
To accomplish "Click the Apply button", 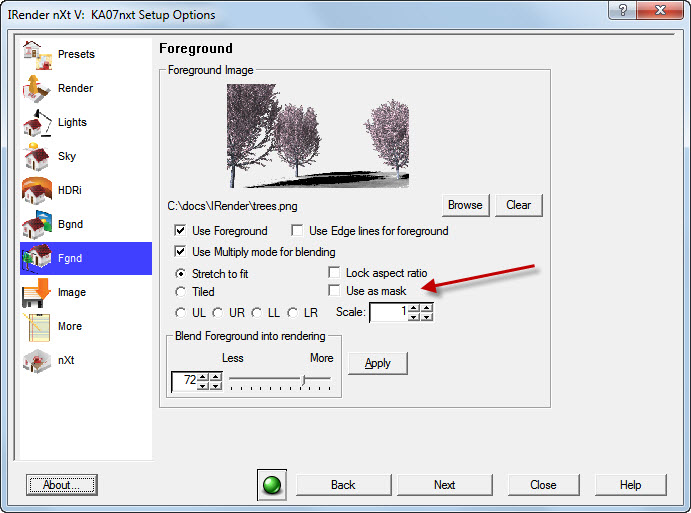I will tap(377, 363).
